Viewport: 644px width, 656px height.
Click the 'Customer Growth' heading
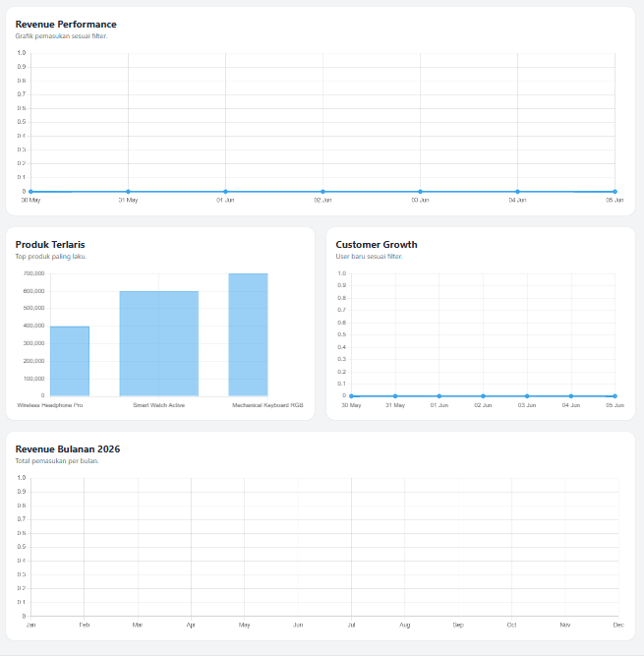coord(377,245)
